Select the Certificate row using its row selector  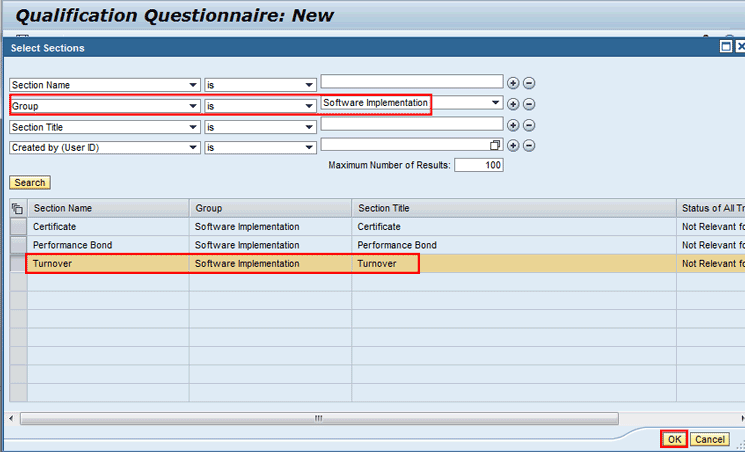[17, 227]
